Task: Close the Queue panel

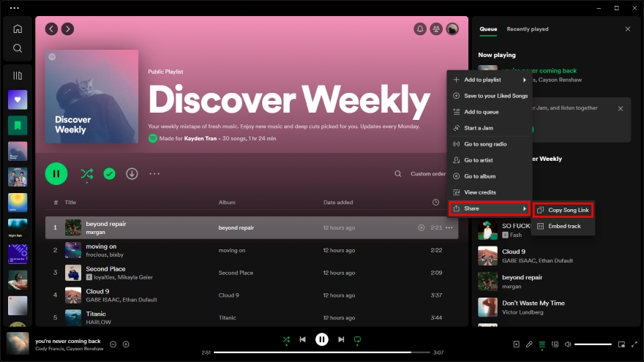Action: point(628,29)
